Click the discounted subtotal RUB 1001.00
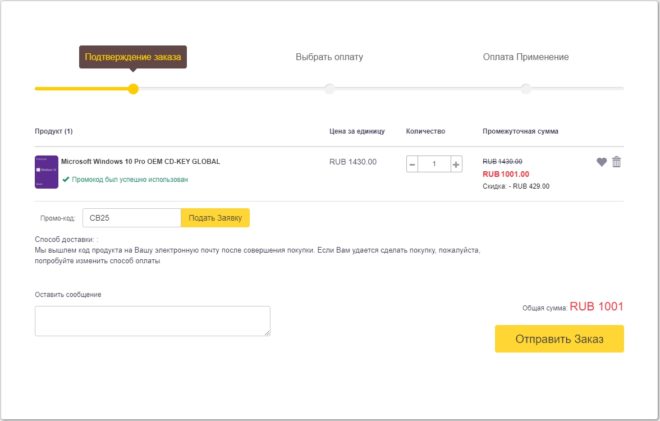 tap(506, 174)
